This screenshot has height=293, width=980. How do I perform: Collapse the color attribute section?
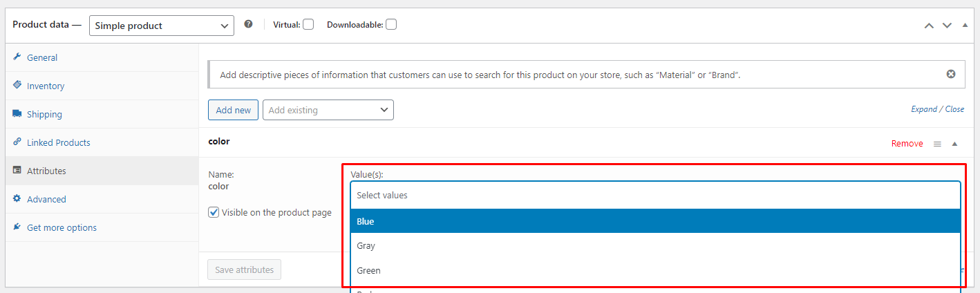point(954,144)
